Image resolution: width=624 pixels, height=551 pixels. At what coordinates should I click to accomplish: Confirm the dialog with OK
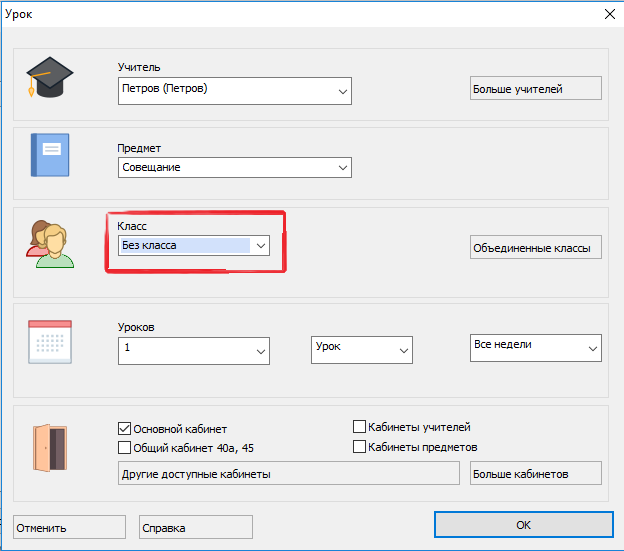tap(523, 525)
